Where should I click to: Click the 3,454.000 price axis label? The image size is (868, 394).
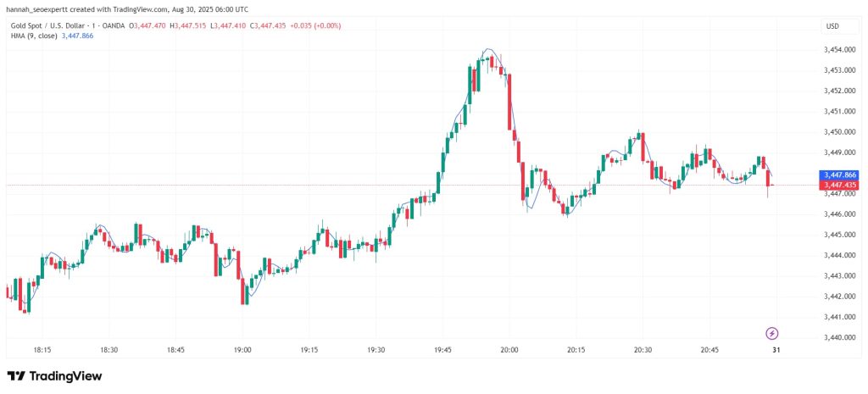tap(839, 50)
